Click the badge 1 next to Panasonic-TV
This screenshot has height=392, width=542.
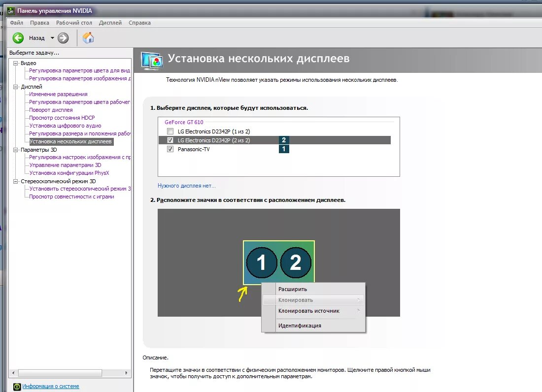[x=284, y=149]
